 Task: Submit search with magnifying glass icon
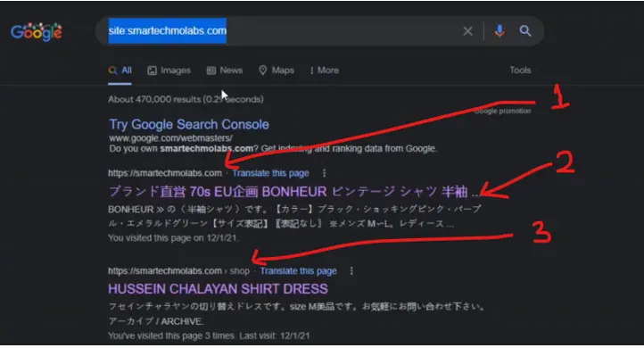click(x=524, y=31)
